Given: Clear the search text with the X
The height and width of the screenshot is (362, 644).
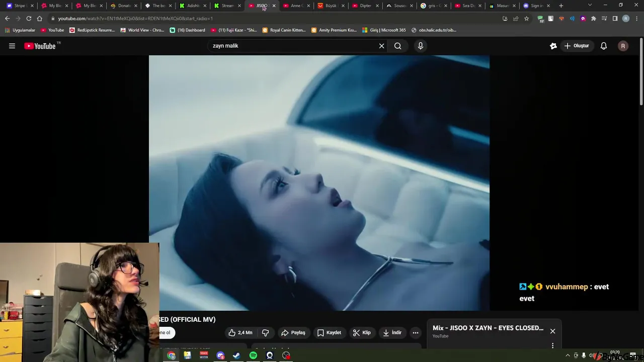Looking at the screenshot, I should (x=381, y=46).
